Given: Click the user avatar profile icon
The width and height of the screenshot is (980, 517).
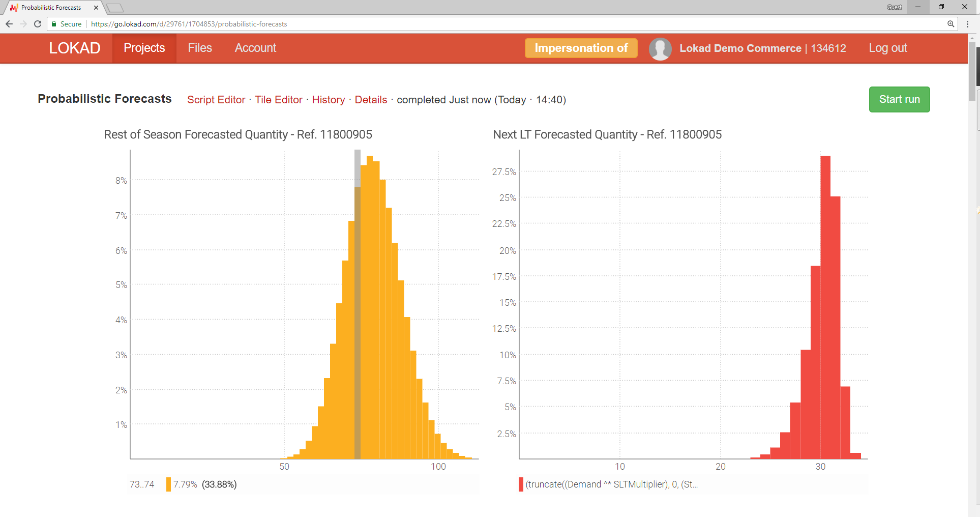Looking at the screenshot, I should [x=660, y=48].
